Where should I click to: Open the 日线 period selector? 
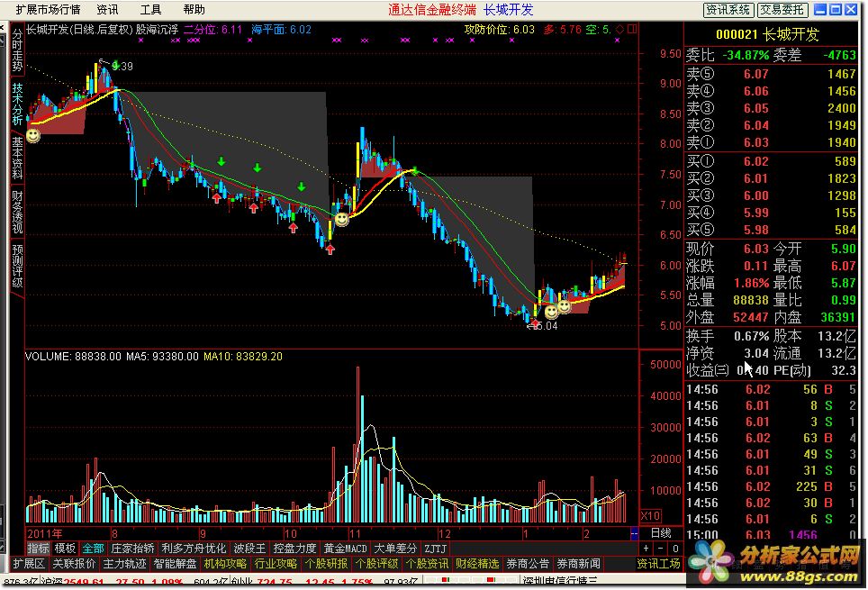[661, 533]
